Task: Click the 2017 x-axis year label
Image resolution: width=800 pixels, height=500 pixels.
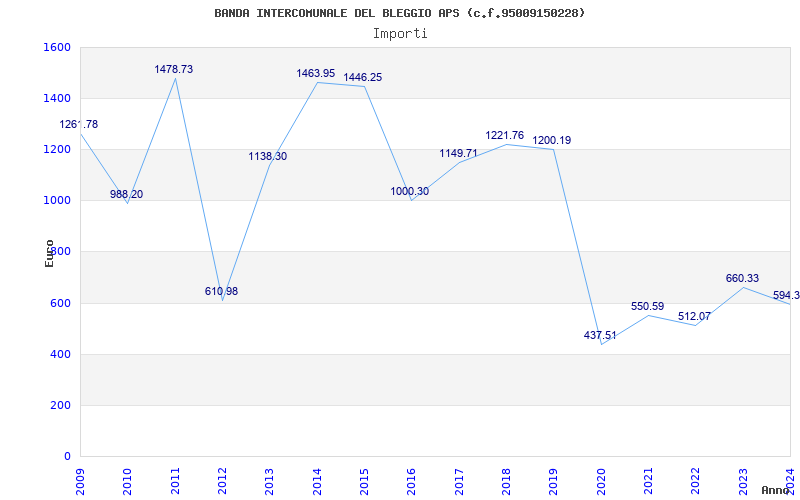Action: 459,482
